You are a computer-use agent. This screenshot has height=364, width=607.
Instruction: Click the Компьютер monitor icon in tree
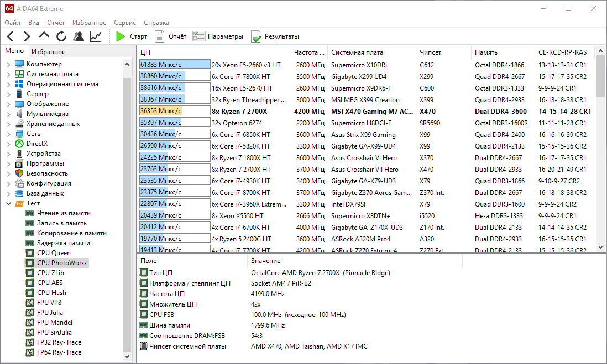click(x=19, y=64)
